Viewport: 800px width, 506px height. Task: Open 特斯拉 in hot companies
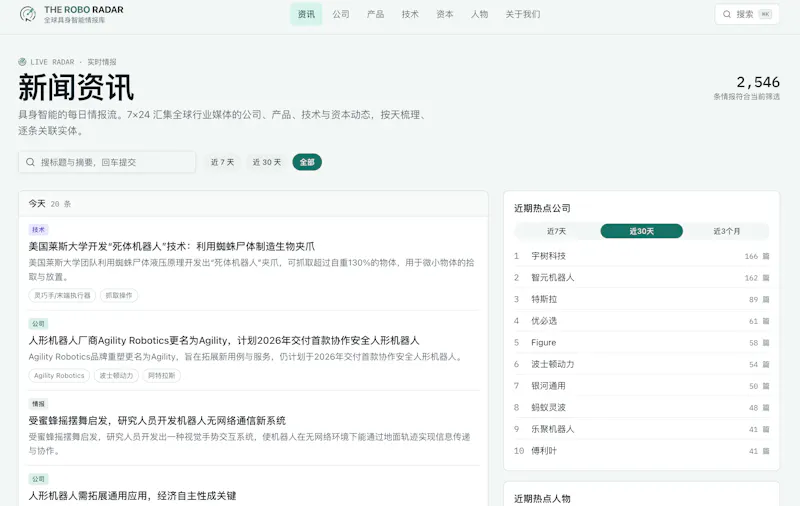(x=642, y=299)
